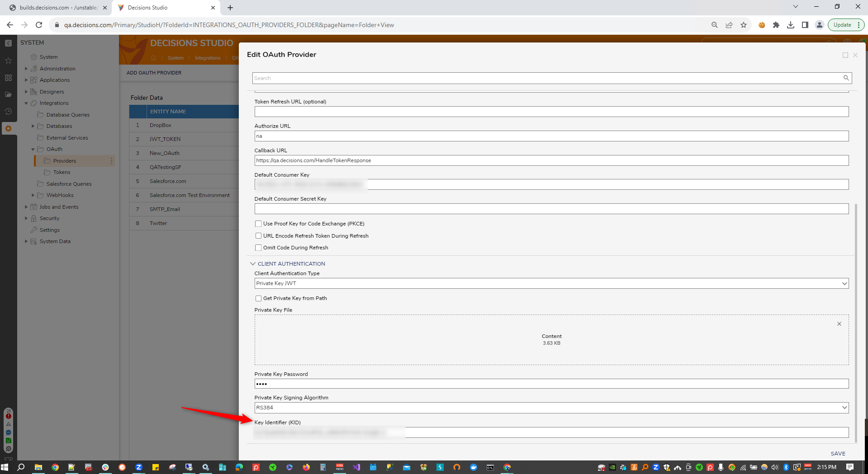Click the Default Consumer Secret Key field
Viewport: 868px width, 474px height.
[x=551, y=209]
